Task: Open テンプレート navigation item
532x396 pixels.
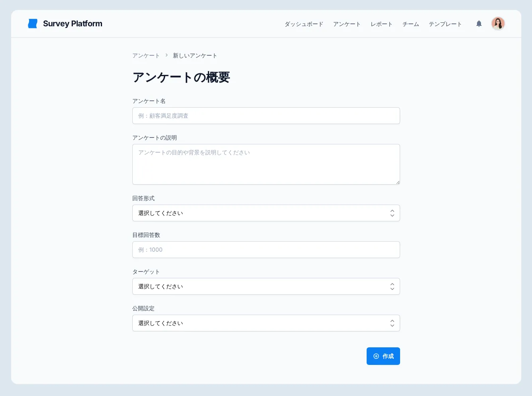Action: [x=445, y=24]
